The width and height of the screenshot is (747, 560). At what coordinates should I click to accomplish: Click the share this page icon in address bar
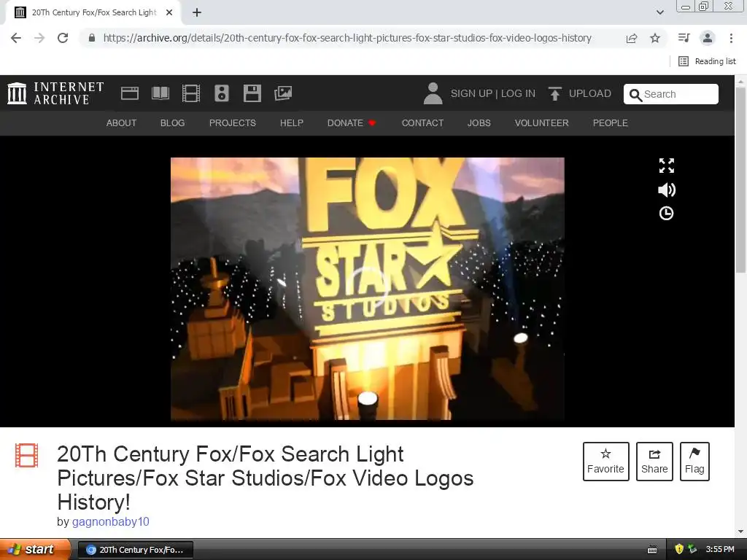pyautogui.click(x=632, y=38)
